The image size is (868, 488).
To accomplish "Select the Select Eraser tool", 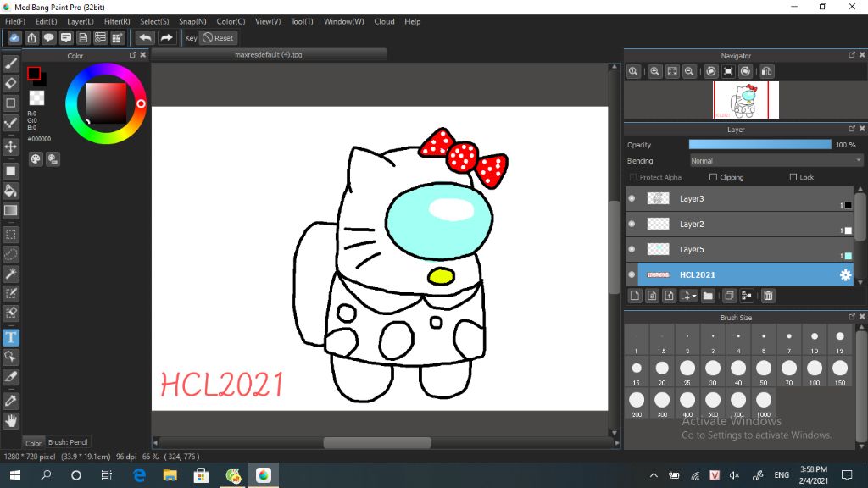I will [10, 313].
